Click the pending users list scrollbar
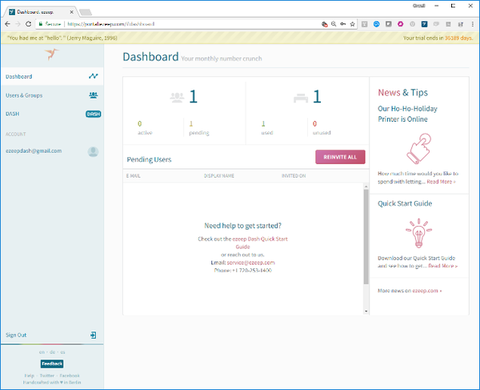480x390 pixels. [x=366, y=237]
